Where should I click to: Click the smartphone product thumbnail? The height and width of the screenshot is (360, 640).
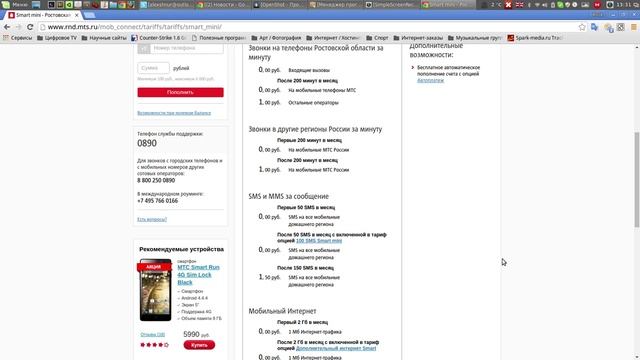pos(156,290)
